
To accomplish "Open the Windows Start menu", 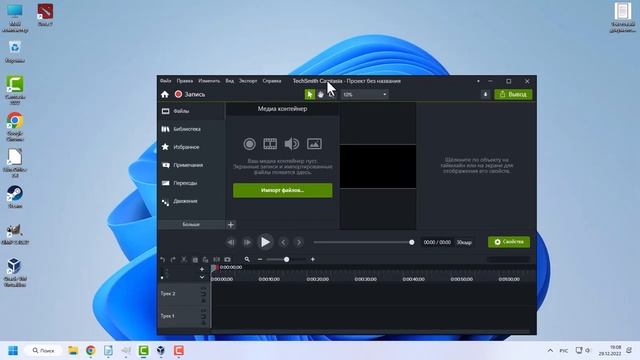I will (x=13, y=351).
